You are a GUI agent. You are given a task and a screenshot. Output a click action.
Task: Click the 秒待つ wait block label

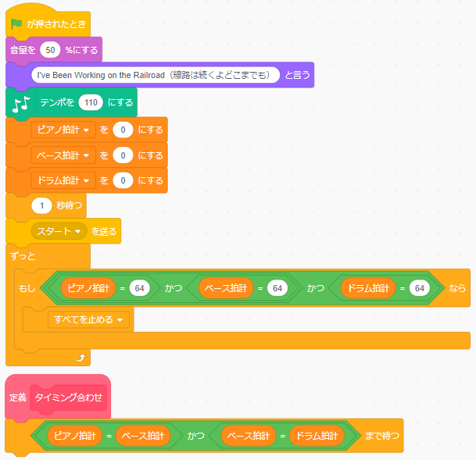click(x=70, y=205)
